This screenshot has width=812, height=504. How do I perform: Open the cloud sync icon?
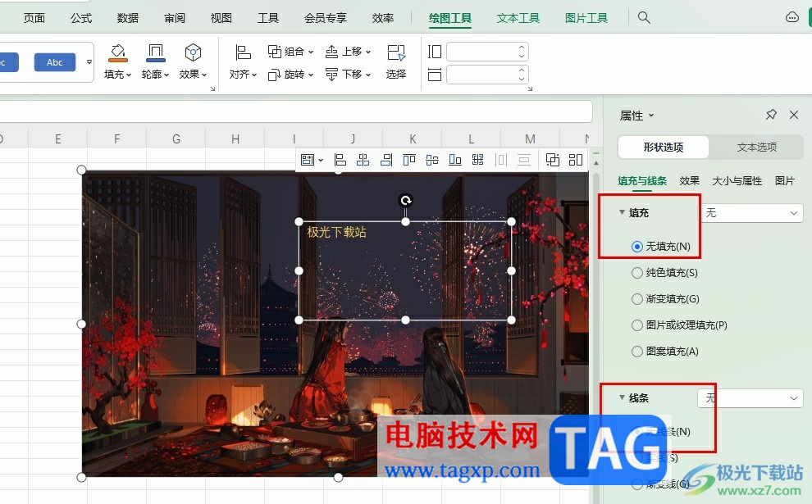point(791,17)
